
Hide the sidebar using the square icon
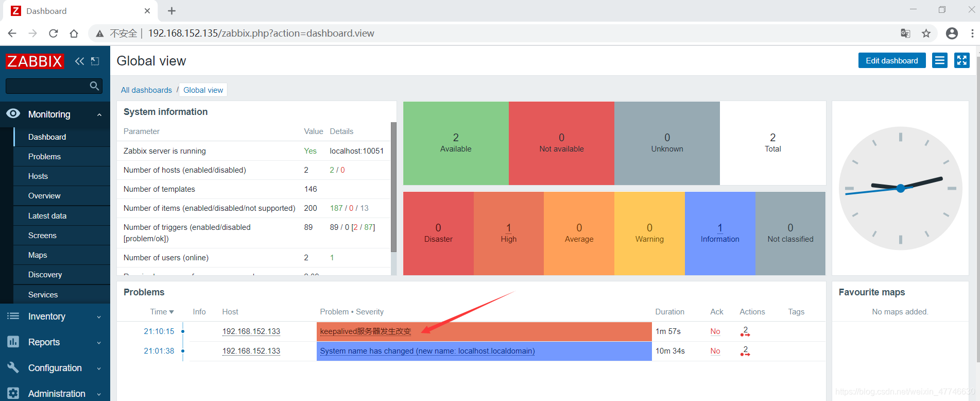coord(95,61)
